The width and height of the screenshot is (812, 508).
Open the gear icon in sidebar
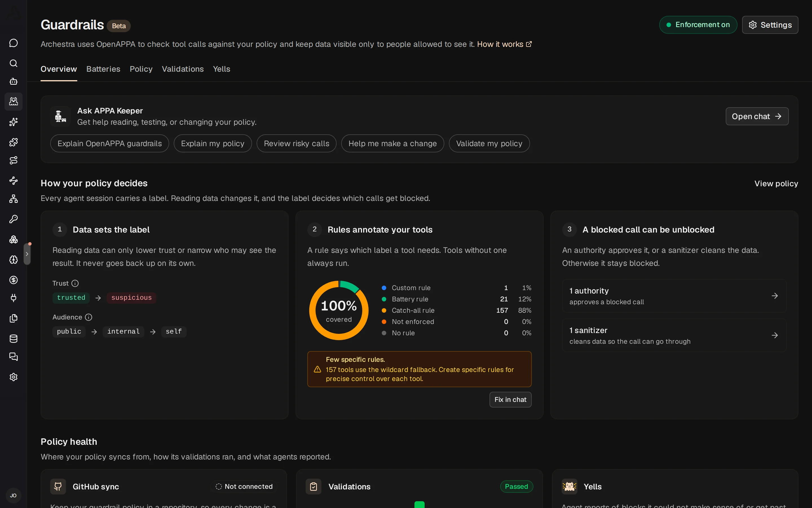14,377
